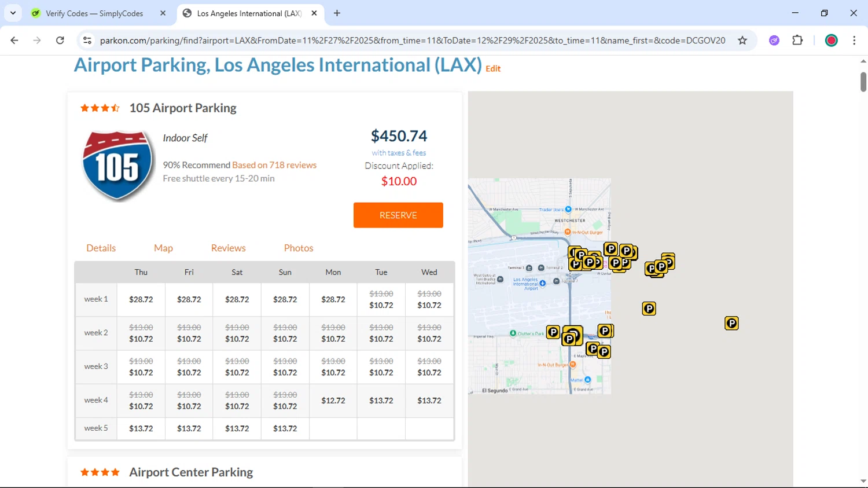Open the Photos tab

pos(299,248)
